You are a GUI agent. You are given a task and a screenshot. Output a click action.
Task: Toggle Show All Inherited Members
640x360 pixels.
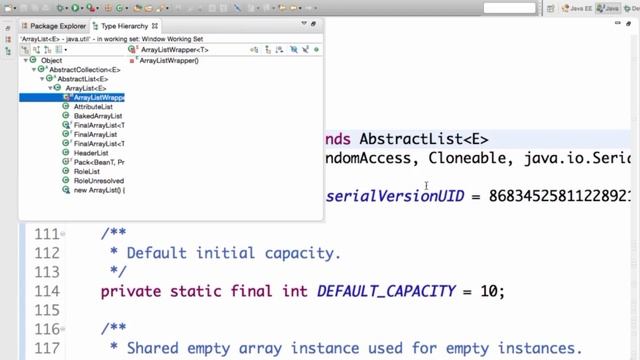268,50
